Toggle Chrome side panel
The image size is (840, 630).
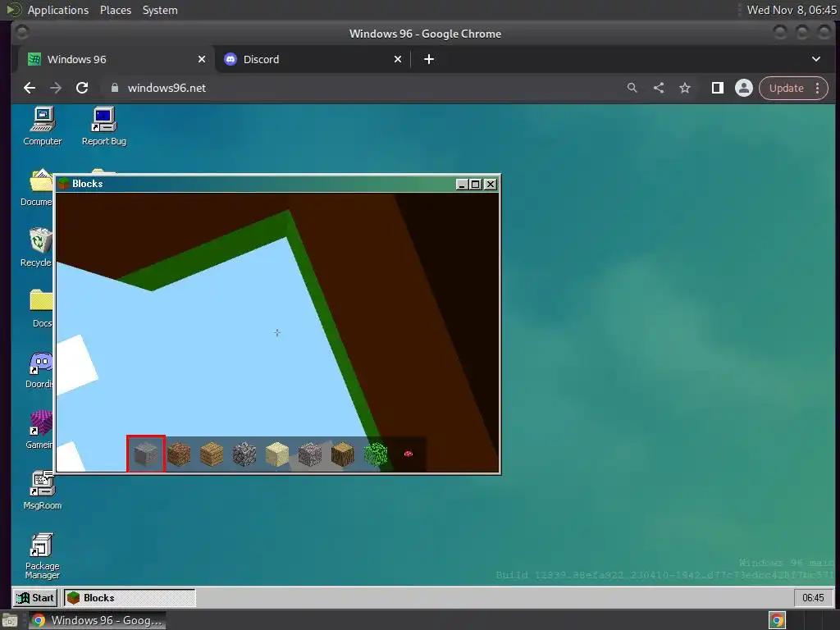click(x=717, y=88)
